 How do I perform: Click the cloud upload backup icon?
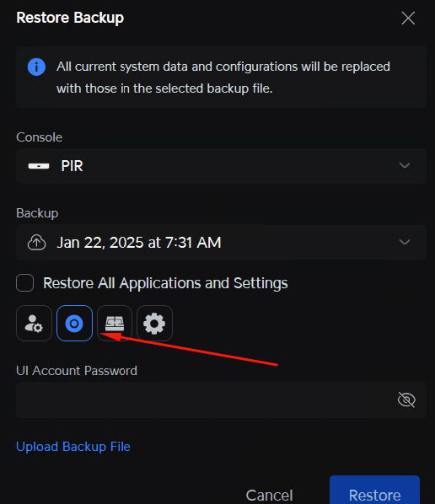36,243
